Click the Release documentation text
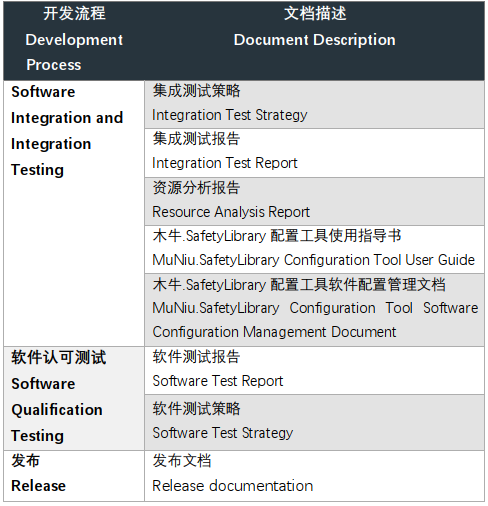 coord(233,486)
